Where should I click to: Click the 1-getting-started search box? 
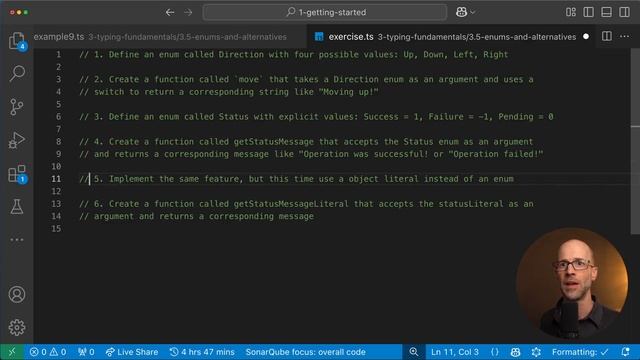(x=325, y=12)
